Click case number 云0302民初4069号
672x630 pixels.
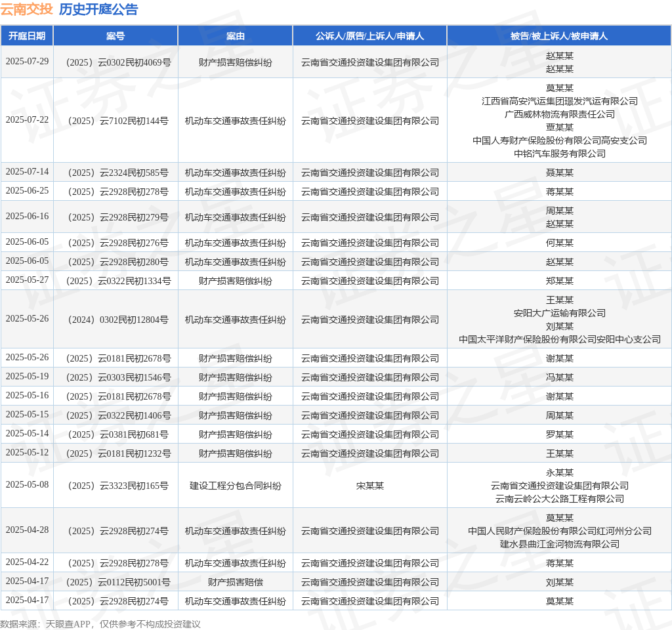(118, 62)
